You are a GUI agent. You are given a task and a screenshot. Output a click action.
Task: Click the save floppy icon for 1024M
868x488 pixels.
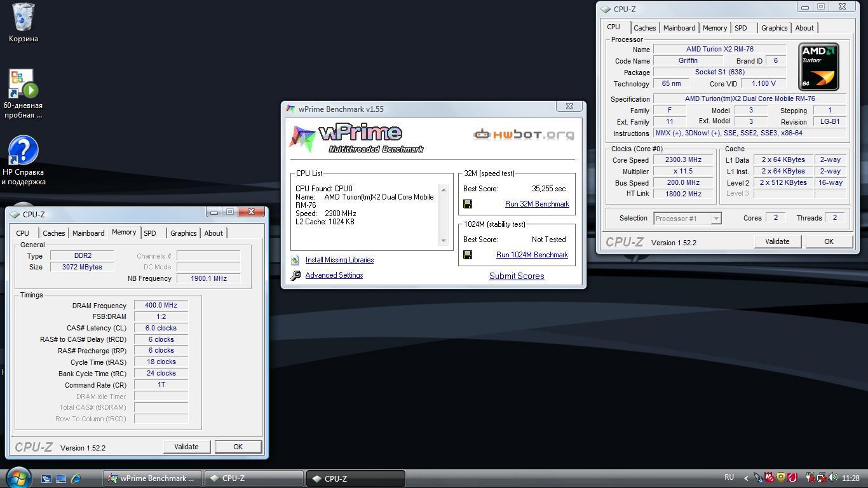[468, 255]
